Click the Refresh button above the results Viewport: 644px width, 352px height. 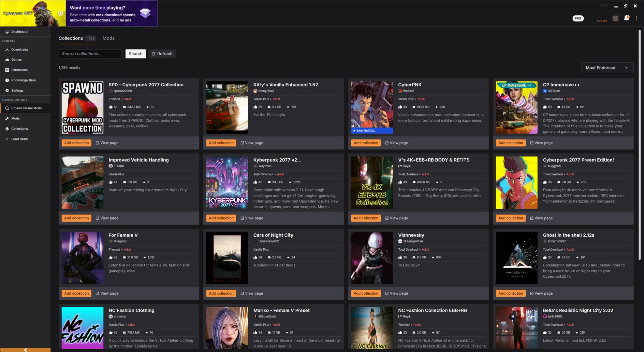click(x=162, y=54)
